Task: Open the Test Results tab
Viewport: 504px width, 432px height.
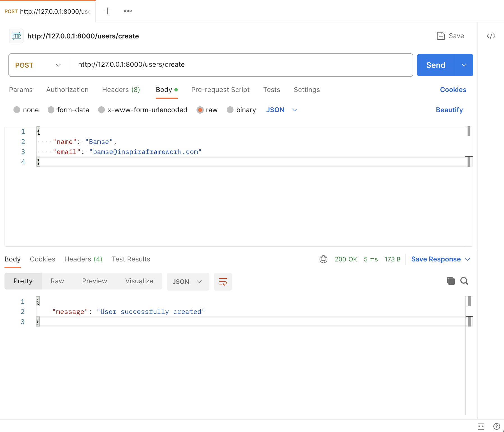Action: pyautogui.click(x=131, y=259)
